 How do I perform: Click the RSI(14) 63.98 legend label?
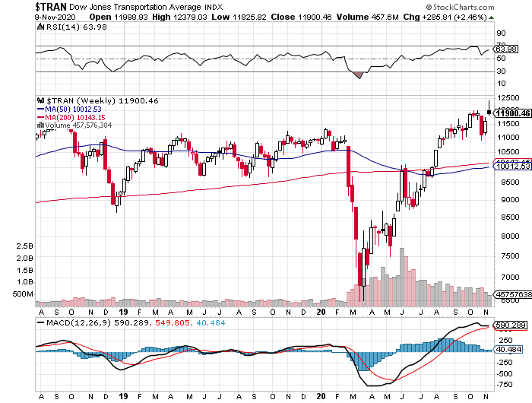coord(76,27)
